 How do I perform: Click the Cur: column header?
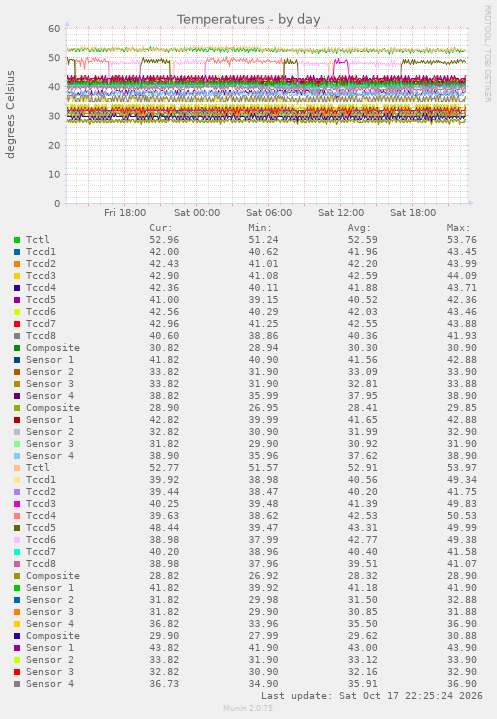160,227
